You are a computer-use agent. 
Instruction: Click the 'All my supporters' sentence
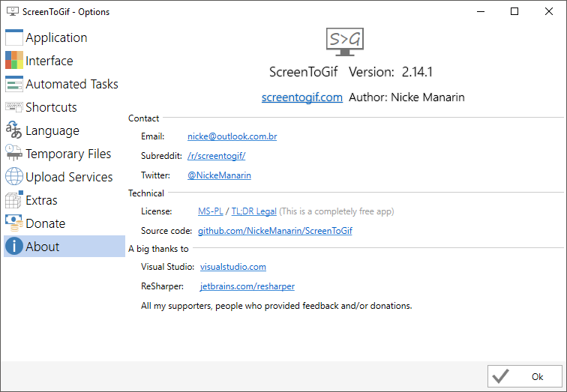tap(276, 306)
